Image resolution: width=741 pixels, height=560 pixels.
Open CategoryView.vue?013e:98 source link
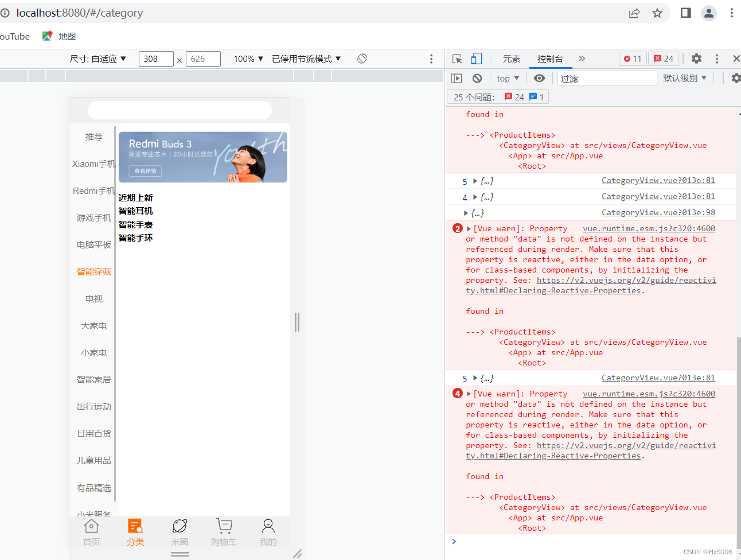click(658, 212)
